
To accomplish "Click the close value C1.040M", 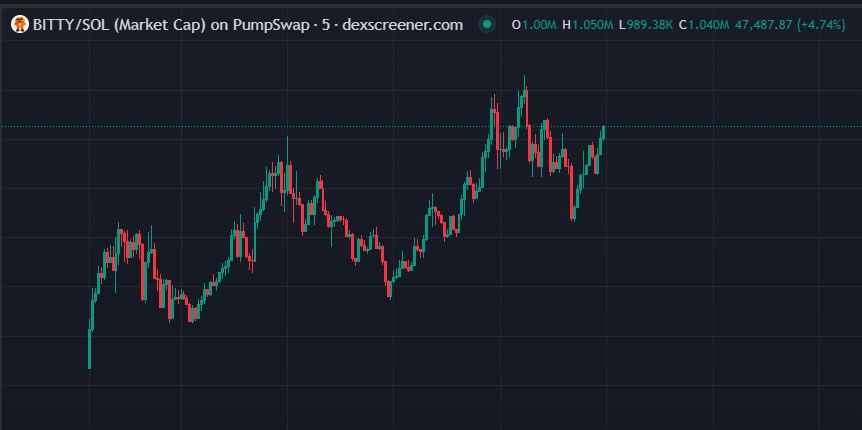I will [x=704, y=25].
